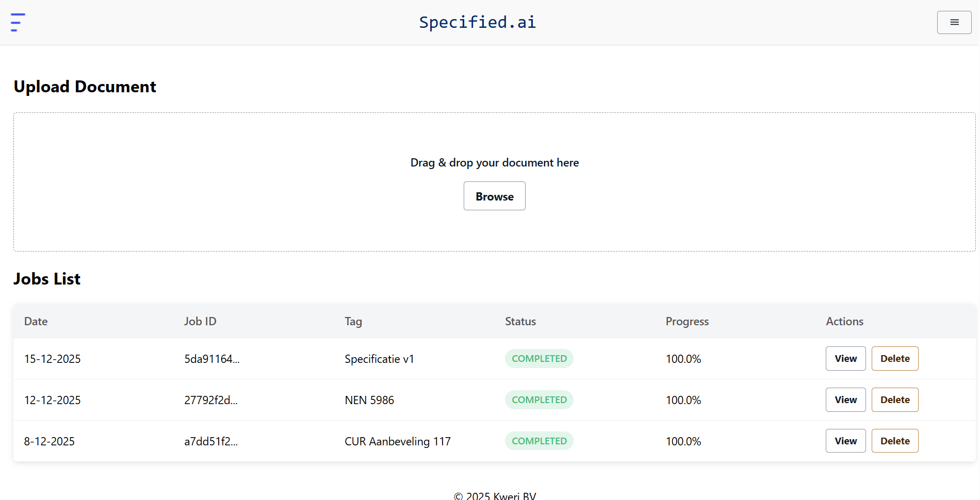
Task: Delete the Specificatie v1 job
Action: point(894,359)
